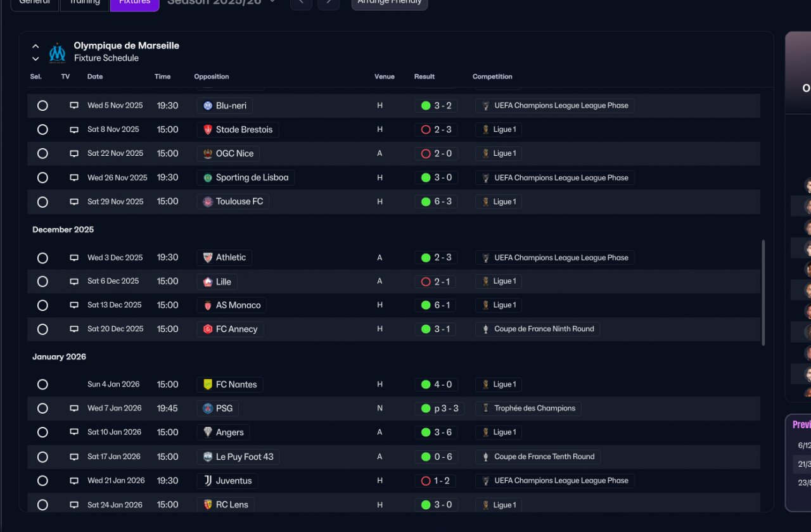Click the TV icon for the Stade Brestois match

click(x=74, y=130)
